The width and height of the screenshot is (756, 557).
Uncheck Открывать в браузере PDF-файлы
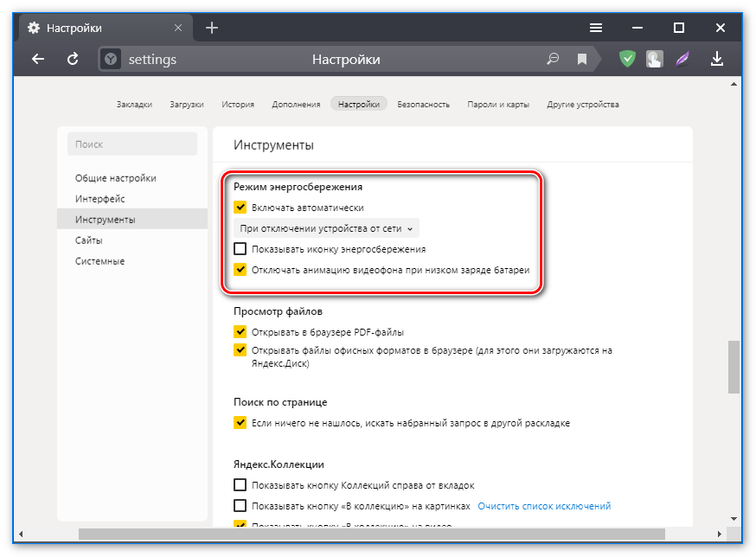pos(240,331)
